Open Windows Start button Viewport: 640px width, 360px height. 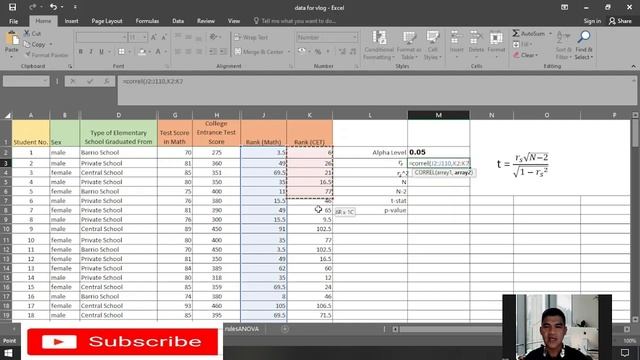[9, 353]
